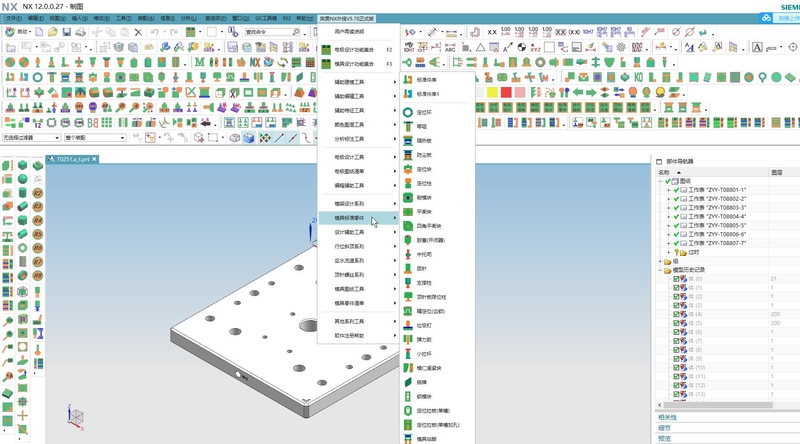800x444 pixels.
Task: Open the 分析 menu in menu bar
Action: tap(188, 18)
